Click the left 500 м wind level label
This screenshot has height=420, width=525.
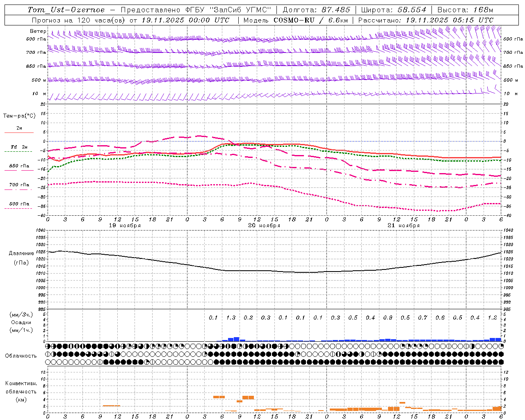39,80
